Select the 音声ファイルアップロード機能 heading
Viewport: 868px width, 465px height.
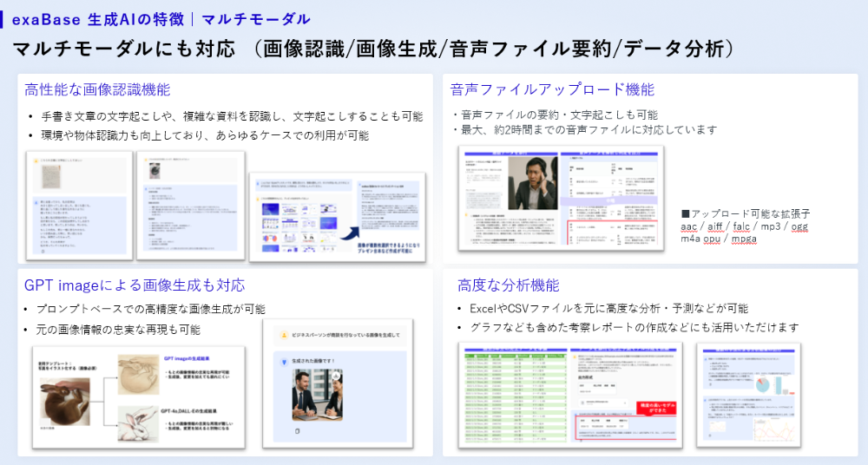tap(552, 89)
